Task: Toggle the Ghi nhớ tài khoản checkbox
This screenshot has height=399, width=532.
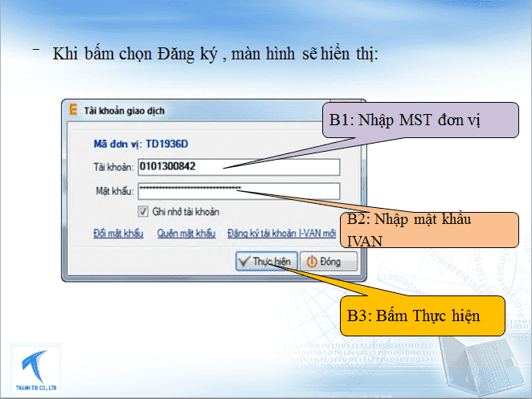Action: coord(143,212)
